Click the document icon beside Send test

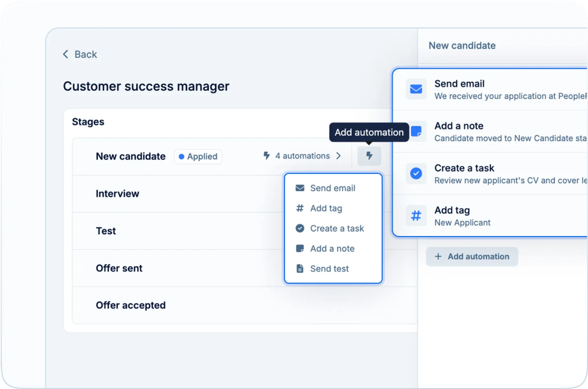(x=300, y=269)
